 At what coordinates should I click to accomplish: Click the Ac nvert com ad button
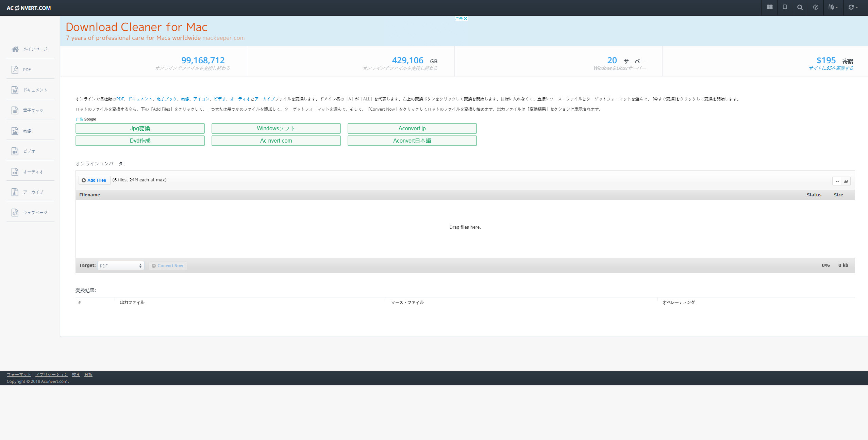tap(276, 141)
